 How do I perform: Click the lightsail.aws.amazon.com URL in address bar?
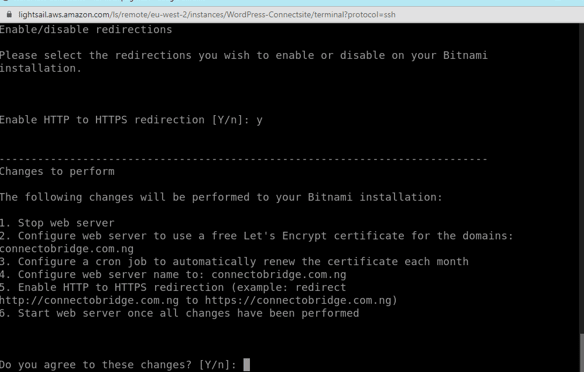click(x=207, y=15)
